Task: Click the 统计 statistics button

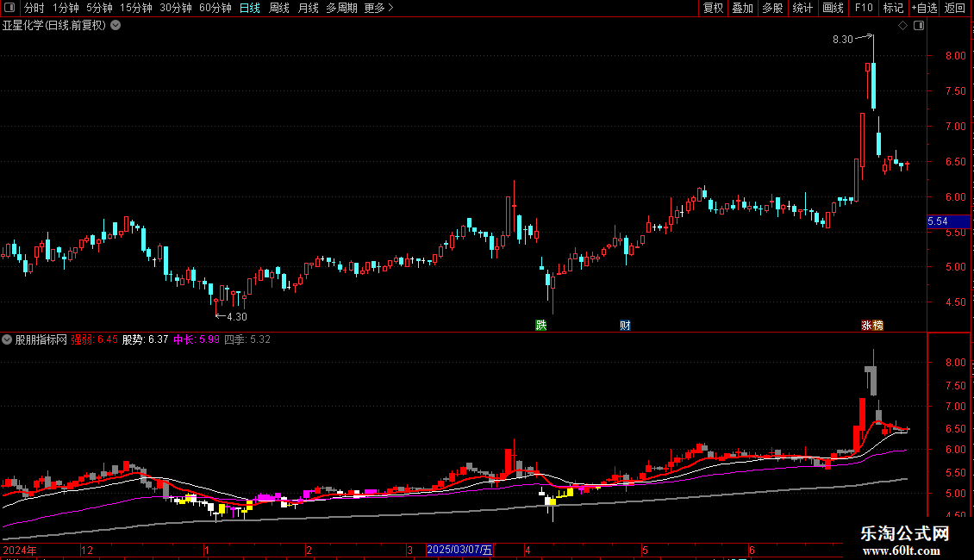Action: tap(802, 8)
